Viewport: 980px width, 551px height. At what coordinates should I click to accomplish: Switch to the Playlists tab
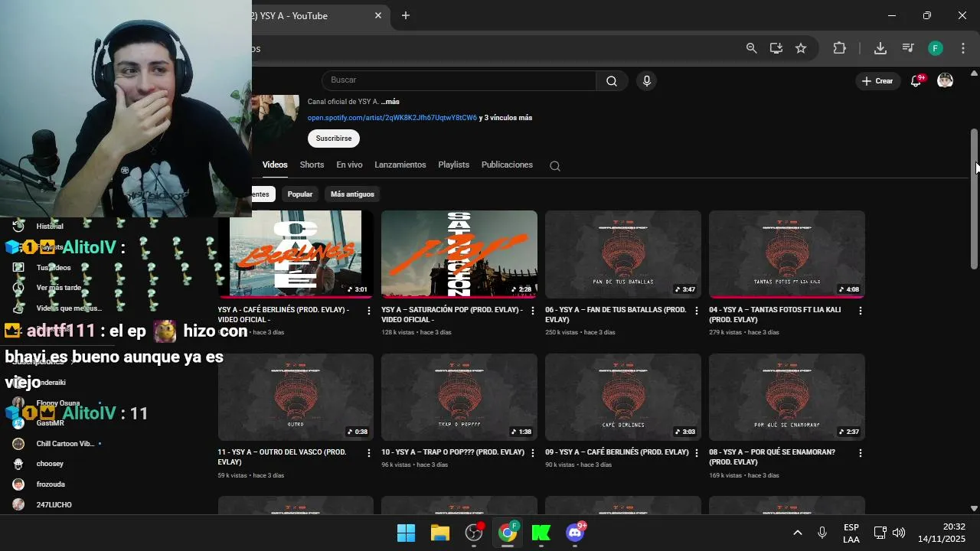pyautogui.click(x=453, y=165)
